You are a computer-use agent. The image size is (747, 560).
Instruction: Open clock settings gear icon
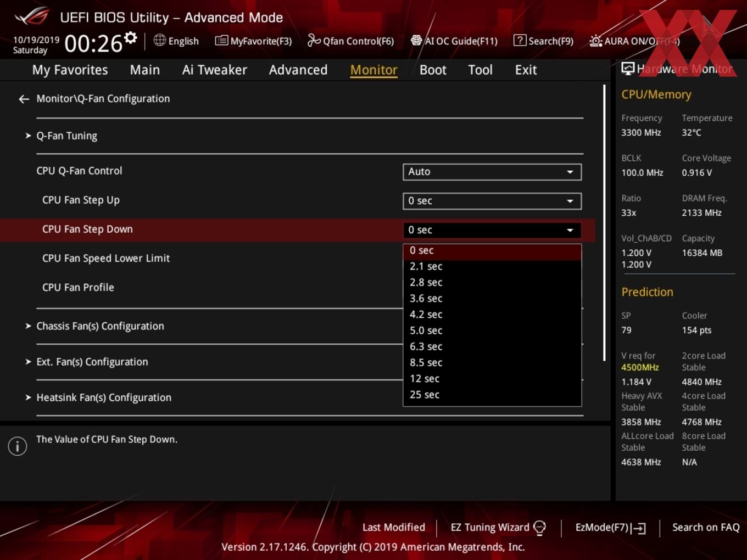coord(131,37)
